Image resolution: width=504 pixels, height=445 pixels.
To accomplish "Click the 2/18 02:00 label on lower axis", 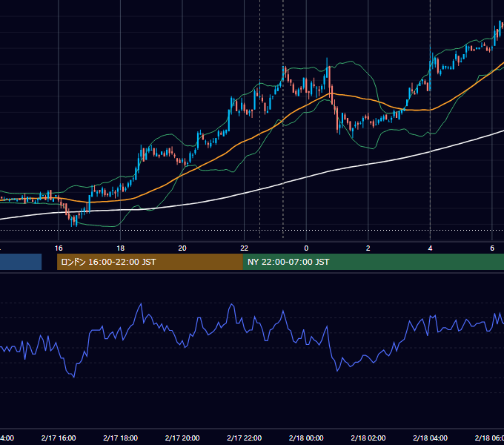I will [x=368, y=438].
